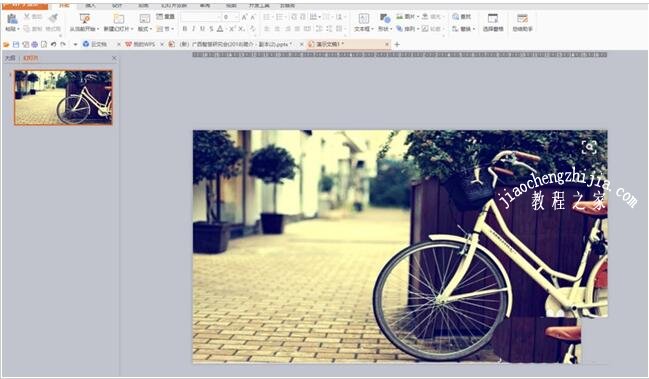
Task: Click the shape Outline button
Action: [x=432, y=29]
